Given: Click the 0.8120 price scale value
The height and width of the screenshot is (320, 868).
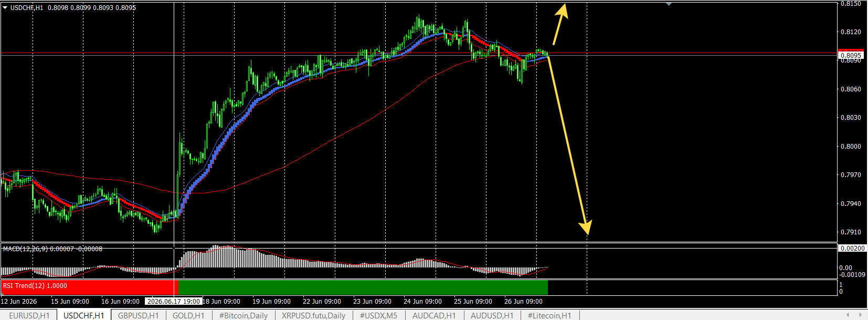Looking at the screenshot, I should coord(851,32).
